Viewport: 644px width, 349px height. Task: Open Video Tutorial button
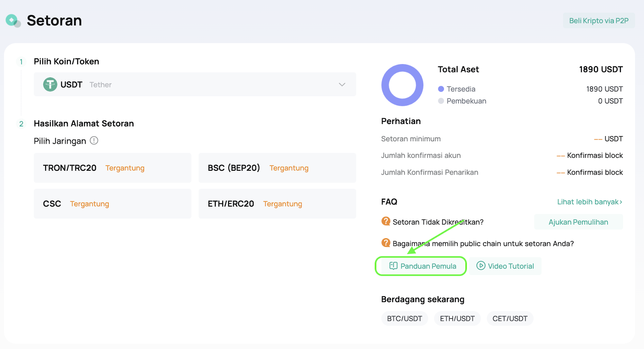[505, 266]
